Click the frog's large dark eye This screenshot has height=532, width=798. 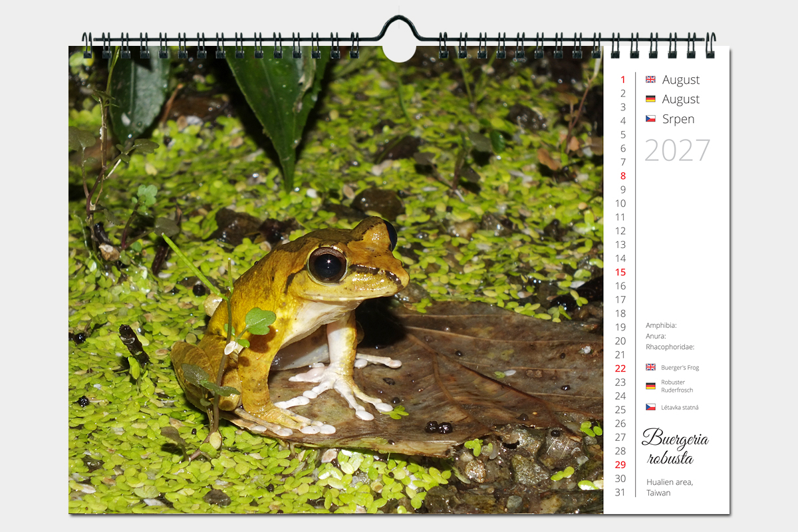(x=327, y=264)
